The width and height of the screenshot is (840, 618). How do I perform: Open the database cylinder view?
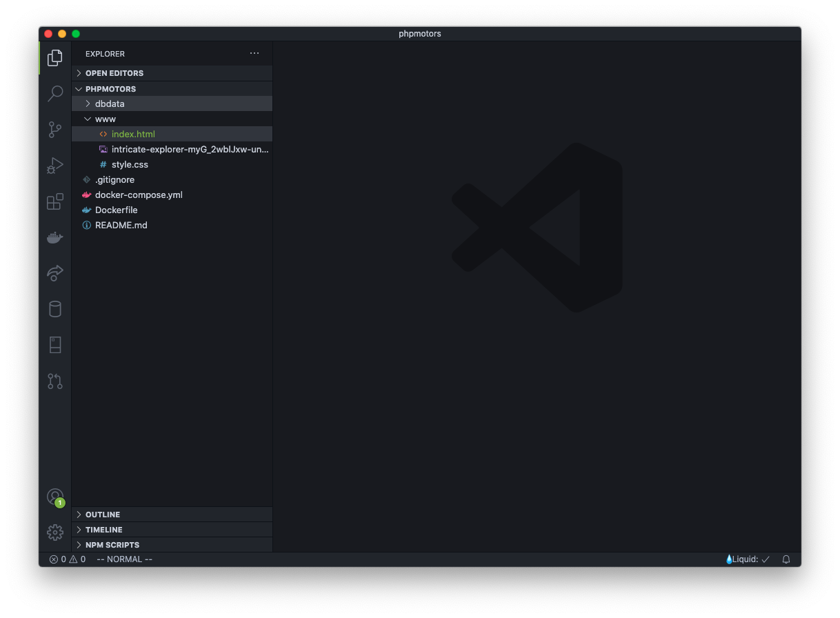[x=55, y=309]
